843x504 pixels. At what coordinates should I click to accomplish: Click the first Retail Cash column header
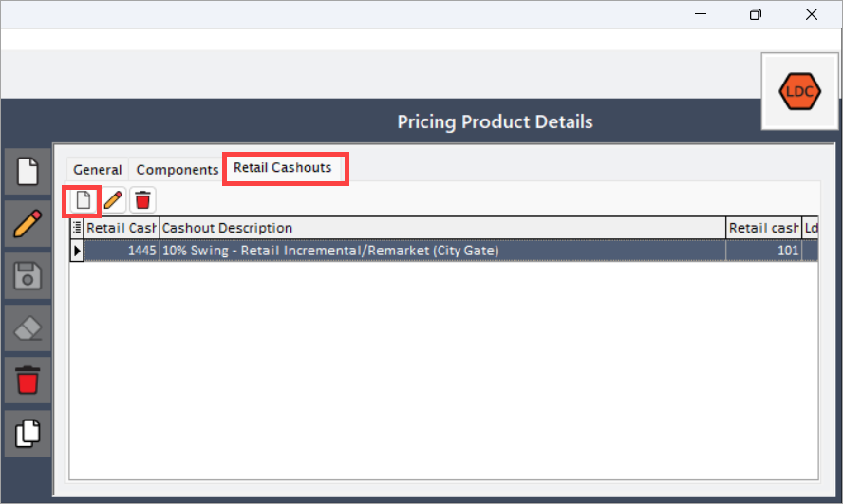pyautogui.click(x=122, y=228)
